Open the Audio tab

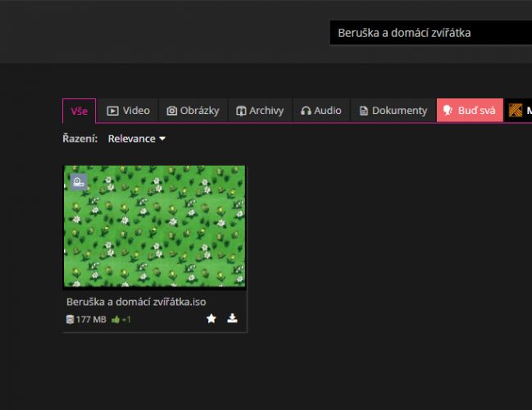tap(321, 111)
